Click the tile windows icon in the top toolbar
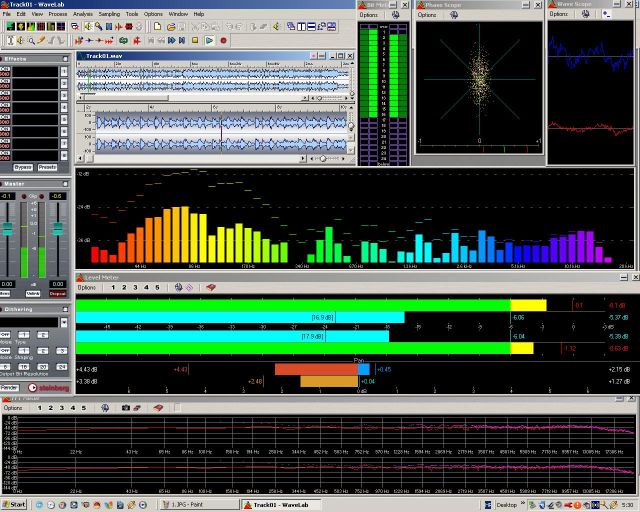Viewport: 640px width, 512px height. coord(301,27)
